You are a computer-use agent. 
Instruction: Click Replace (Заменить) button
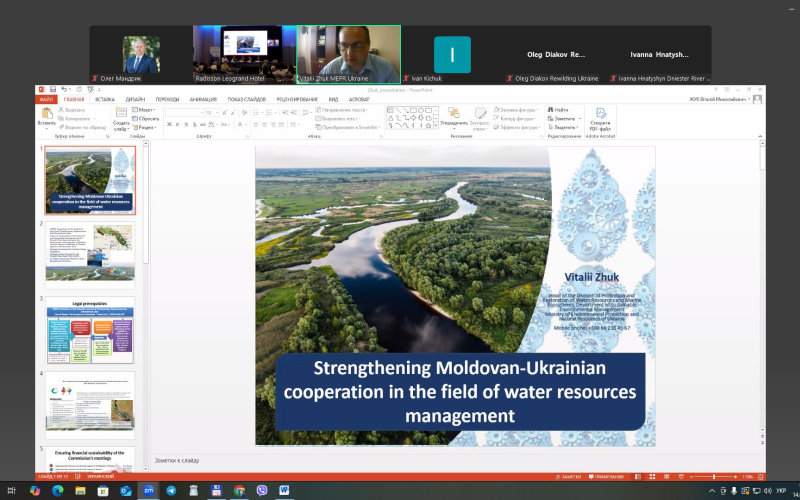click(564, 118)
